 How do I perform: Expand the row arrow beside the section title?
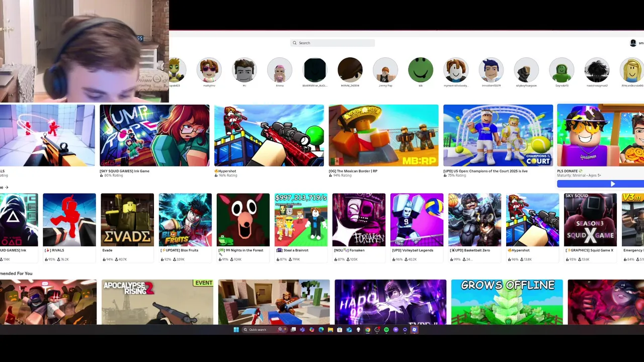pyautogui.click(x=6, y=187)
